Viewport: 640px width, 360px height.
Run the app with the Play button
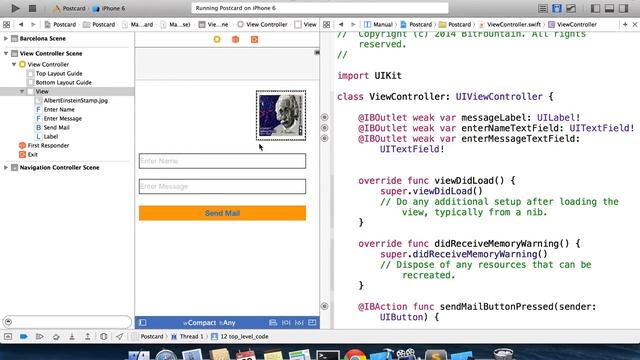pyautogui.click(x=15, y=8)
